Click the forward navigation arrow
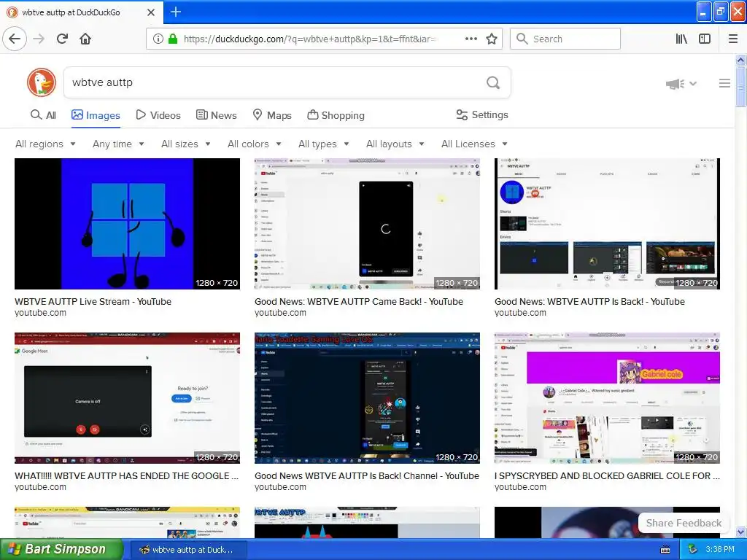 click(39, 39)
